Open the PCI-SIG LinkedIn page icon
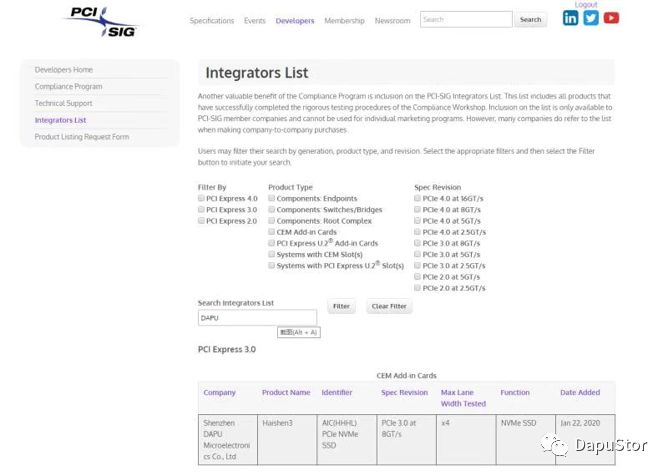This screenshot has width=668, height=476. click(x=570, y=18)
